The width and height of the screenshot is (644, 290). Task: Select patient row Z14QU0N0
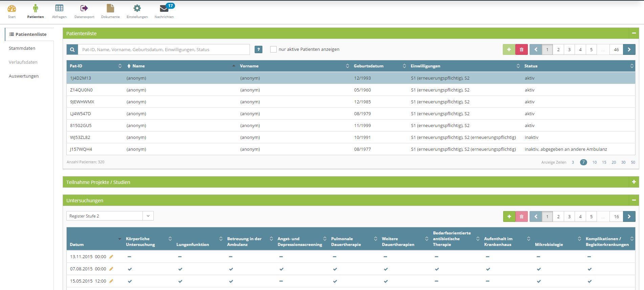(x=351, y=90)
